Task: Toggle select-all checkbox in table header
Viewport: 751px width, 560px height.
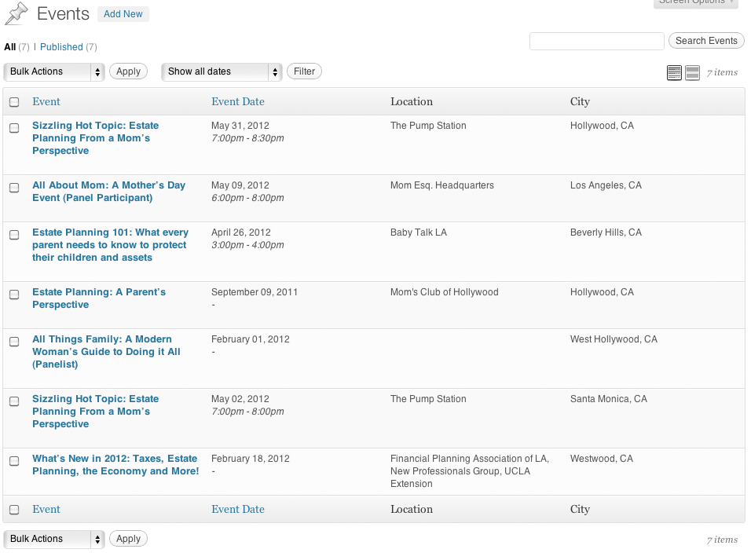Action: point(14,102)
